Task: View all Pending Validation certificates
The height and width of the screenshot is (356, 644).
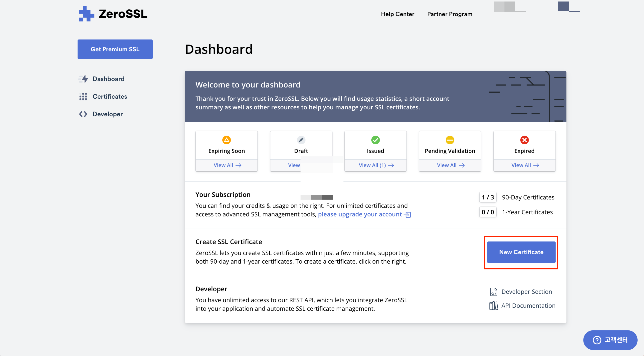Action: 451,165
